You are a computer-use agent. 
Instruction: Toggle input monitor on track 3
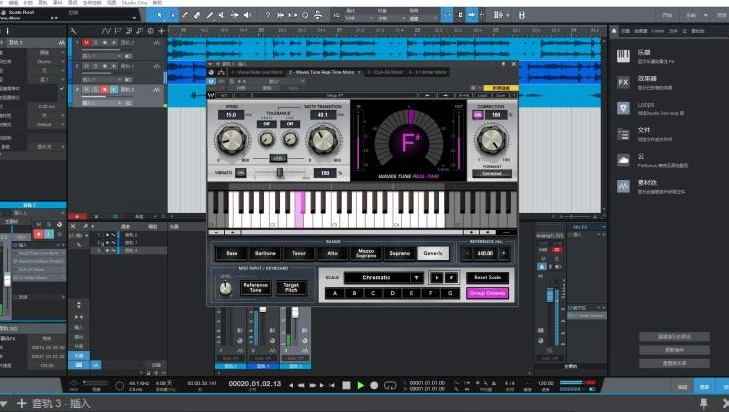coord(114,89)
